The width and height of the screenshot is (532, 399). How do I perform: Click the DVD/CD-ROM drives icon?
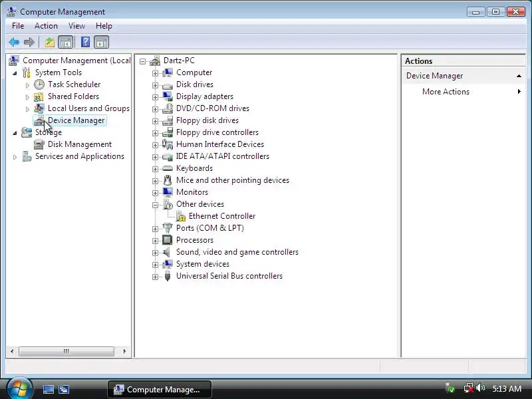pyautogui.click(x=168, y=108)
